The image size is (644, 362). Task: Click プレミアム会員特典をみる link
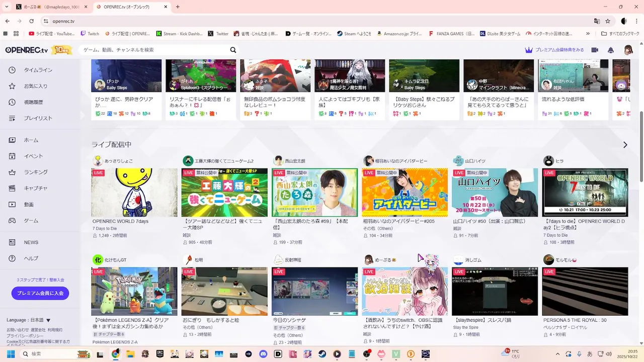[x=554, y=50]
